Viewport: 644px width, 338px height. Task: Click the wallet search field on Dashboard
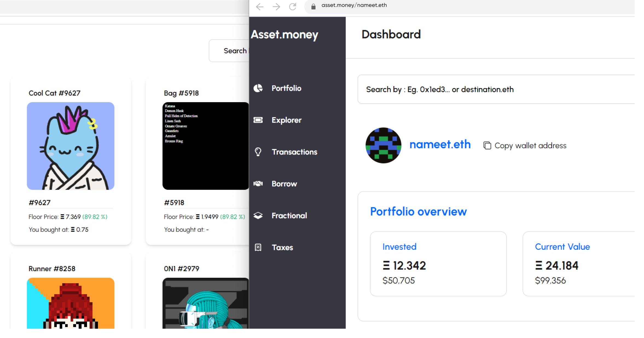pyautogui.click(x=496, y=89)
